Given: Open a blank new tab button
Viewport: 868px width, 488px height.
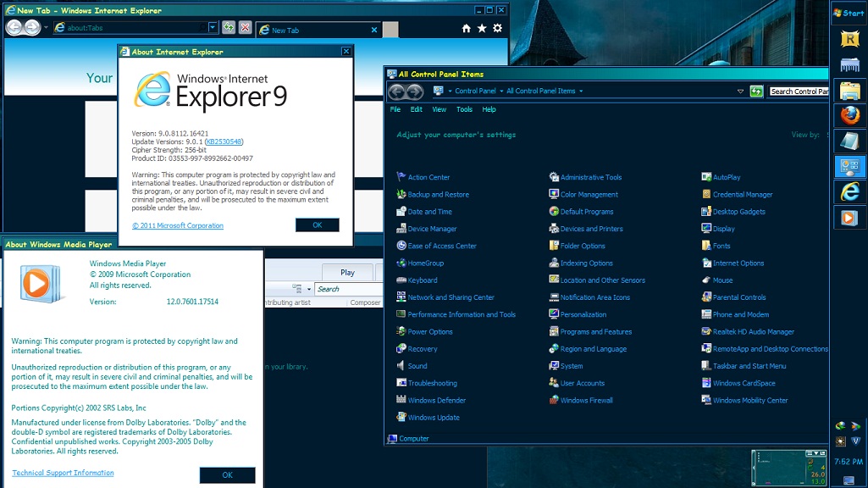Looking at the screenshot, I should tap(390, 30).
